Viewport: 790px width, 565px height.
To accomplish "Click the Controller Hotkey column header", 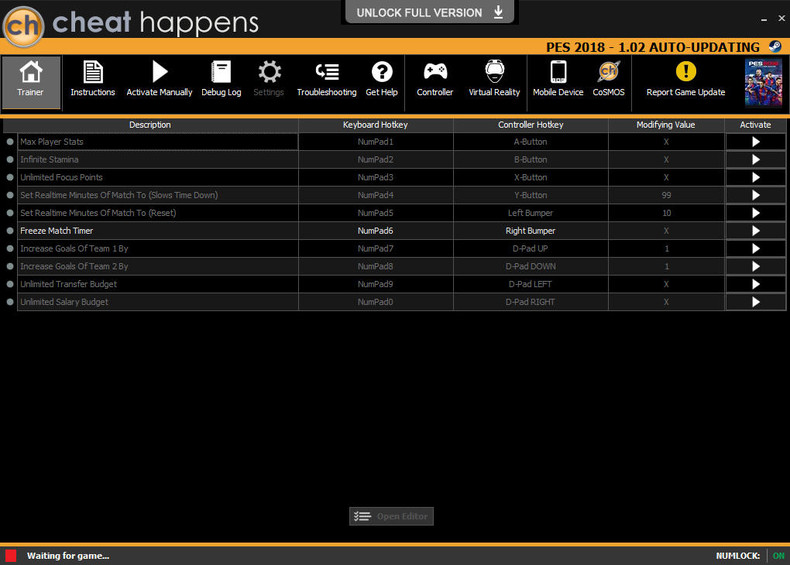I will coord(531,125).
